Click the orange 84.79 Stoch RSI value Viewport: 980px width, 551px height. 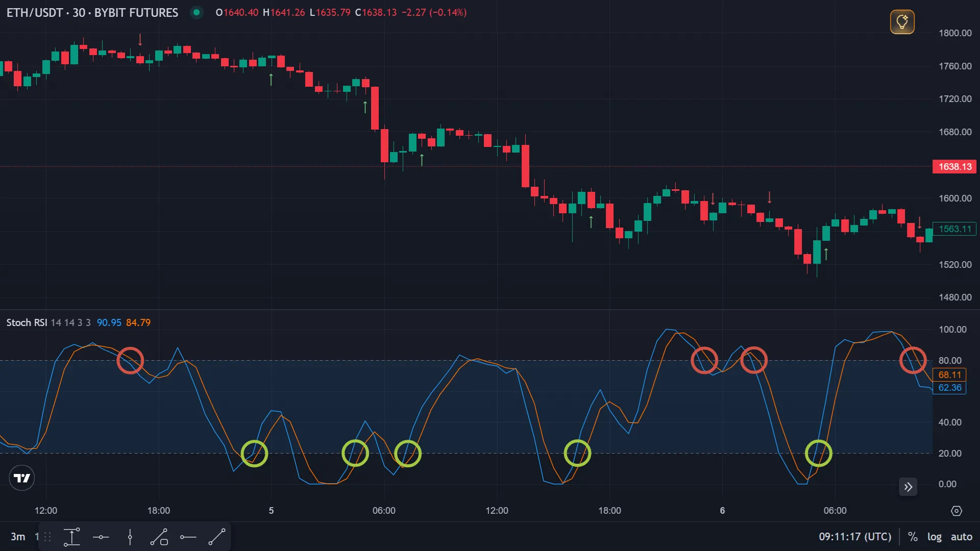pos(138,322)
